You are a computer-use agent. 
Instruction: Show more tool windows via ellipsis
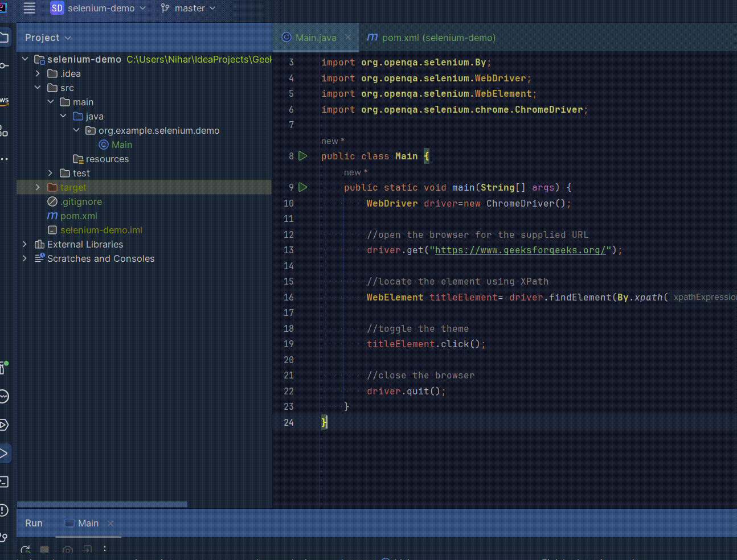click(x=4, y=159)
